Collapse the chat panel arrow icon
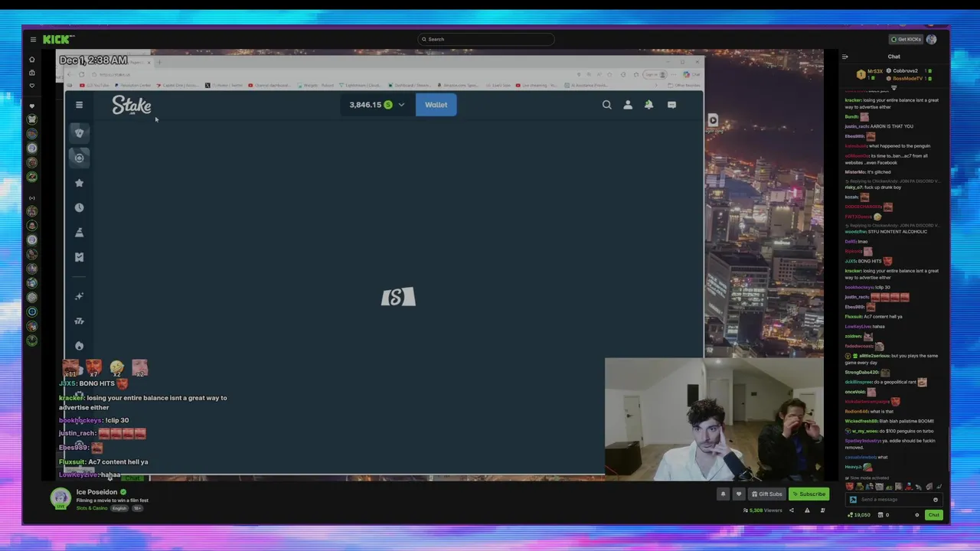Viewport: 980px width, 551px height. 845,57
